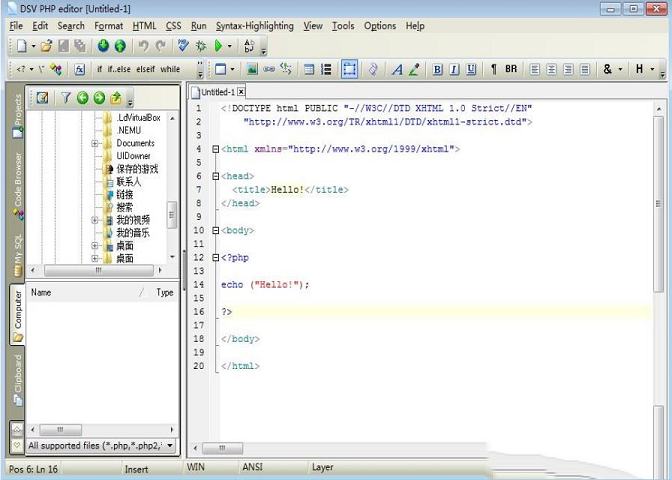
Task: Open the Clipboard side panel
Action: coord(18,380)
